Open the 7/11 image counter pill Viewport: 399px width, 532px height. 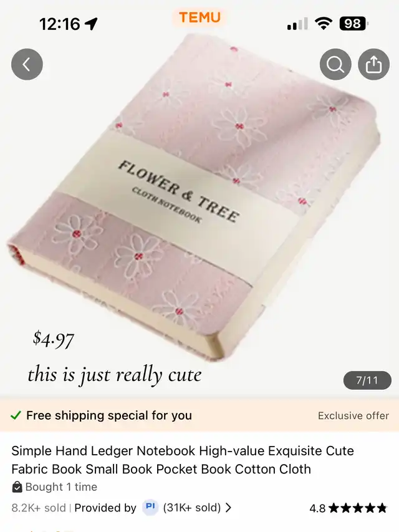point(367,380)
